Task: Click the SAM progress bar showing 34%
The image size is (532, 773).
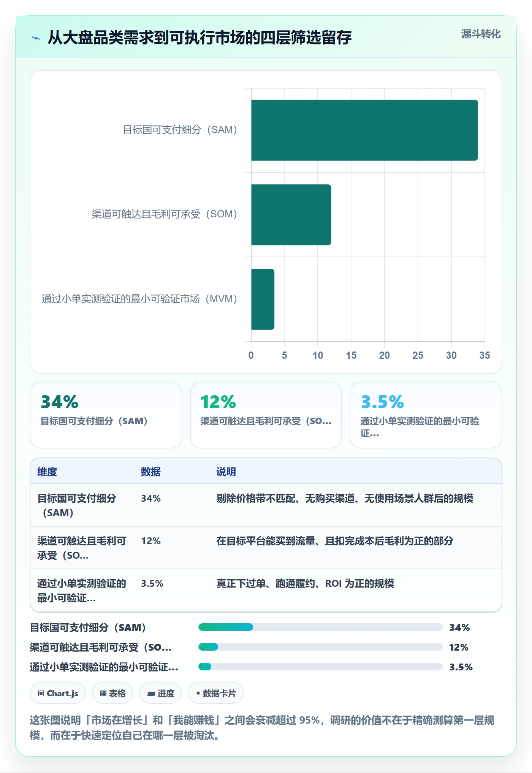Action: pos(320,627)
